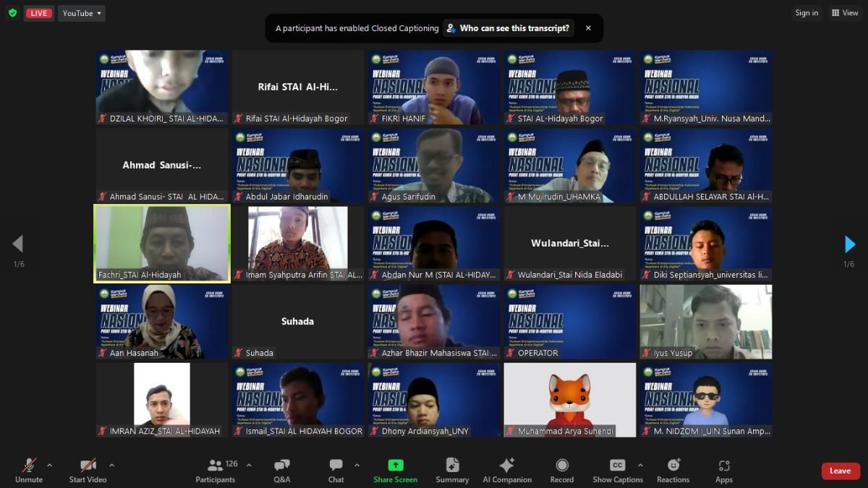Image resolution: width=868 pixels, height=488 pixels.
Task: Start Share Screen
Action: click(x=394, y=470)
